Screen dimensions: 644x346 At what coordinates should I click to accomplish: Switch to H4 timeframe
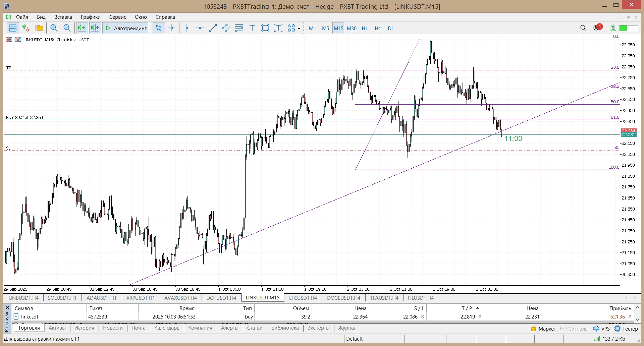378,28
